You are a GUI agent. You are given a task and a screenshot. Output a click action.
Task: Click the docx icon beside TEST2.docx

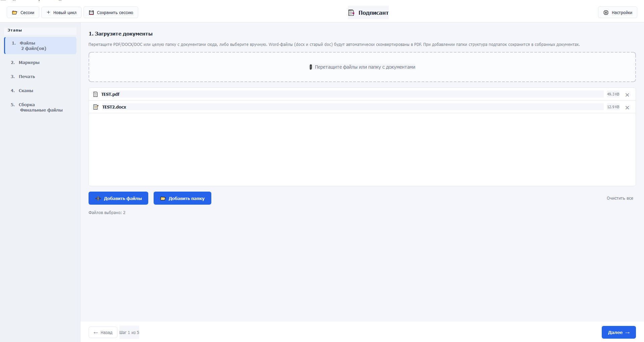(x=96, y=107)
